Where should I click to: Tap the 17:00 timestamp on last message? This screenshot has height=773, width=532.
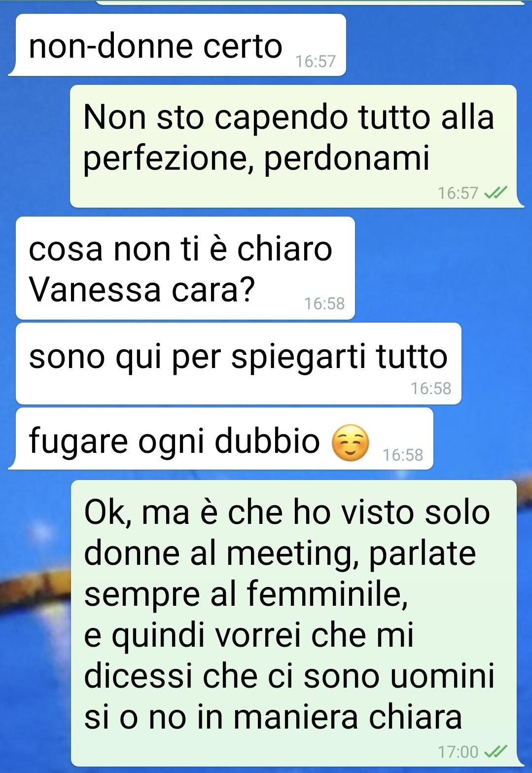458,752
